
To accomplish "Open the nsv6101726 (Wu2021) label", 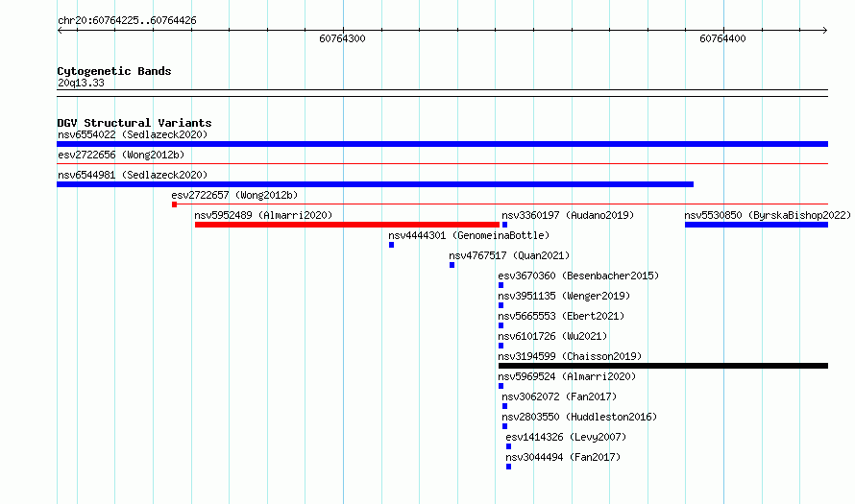I will [552, 336].
